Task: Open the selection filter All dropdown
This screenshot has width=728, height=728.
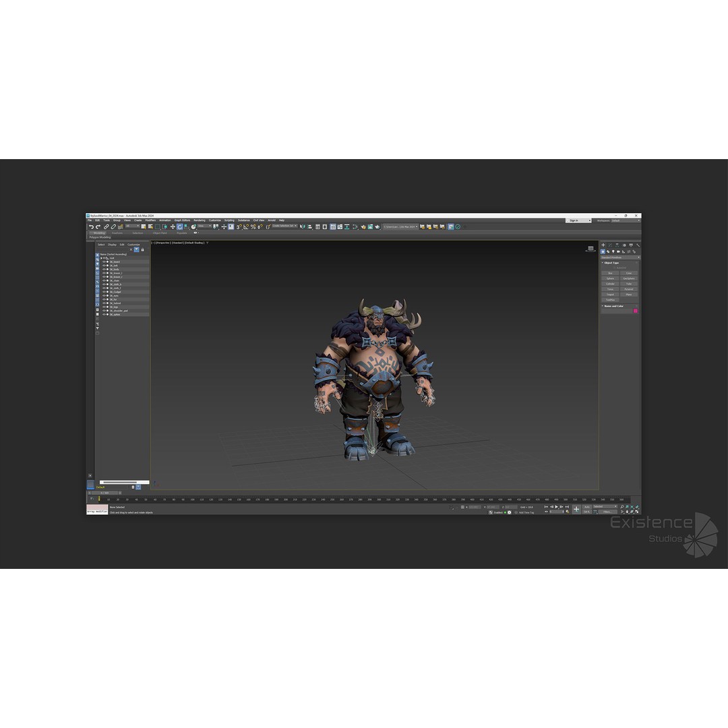Action: point(132,226)
